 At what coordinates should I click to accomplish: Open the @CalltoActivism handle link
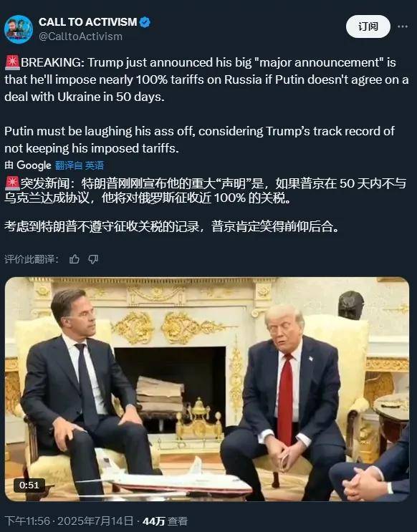[80, 37]
